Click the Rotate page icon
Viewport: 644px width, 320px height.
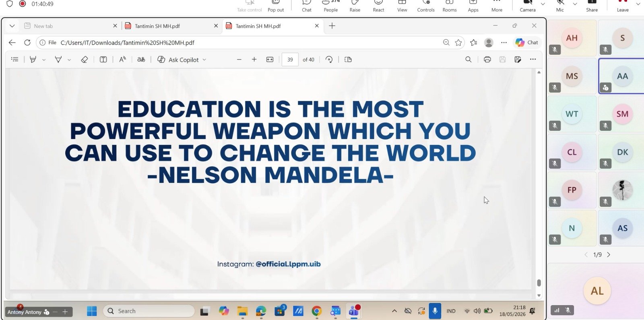click(x=329, y=60)
